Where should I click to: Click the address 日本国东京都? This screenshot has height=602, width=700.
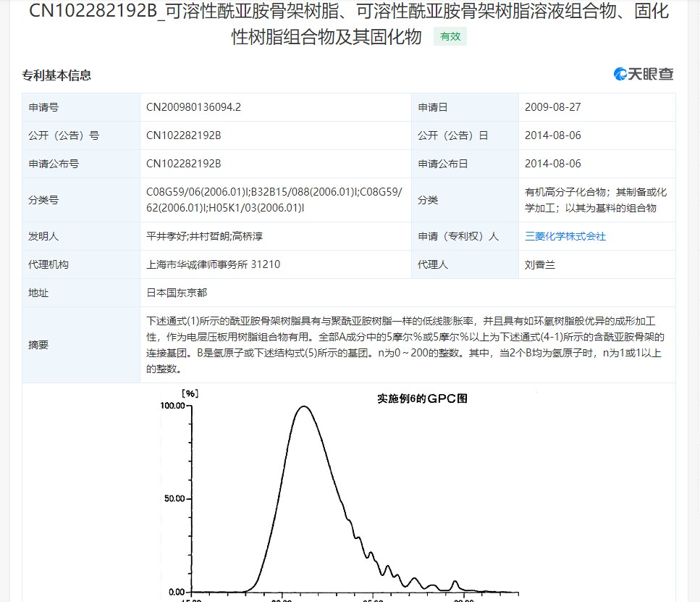pyautogui.click(x=177, y=293)
